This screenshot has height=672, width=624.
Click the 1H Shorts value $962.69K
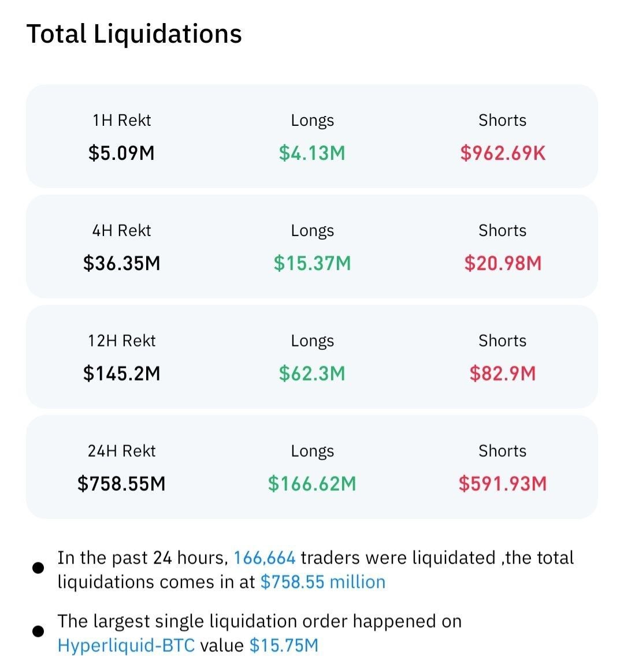tap(503, 153)
